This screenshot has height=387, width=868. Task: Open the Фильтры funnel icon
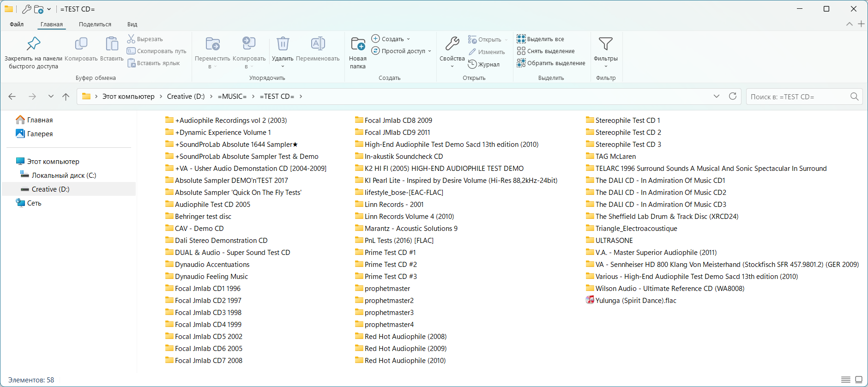(606, 44)
